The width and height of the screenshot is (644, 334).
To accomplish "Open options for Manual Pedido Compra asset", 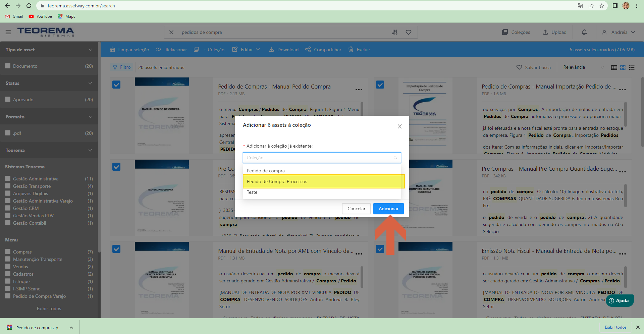I will pos(359,90).
